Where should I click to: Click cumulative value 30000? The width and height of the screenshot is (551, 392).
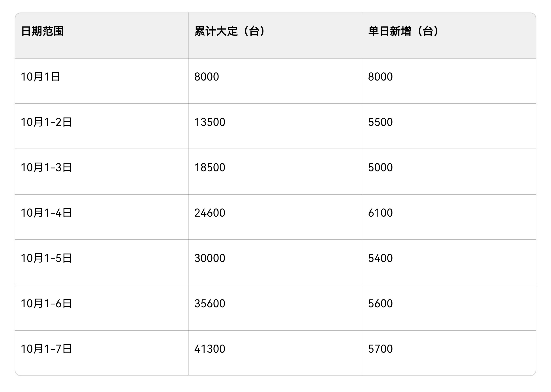pyautogui.click(x=209, y=258)
